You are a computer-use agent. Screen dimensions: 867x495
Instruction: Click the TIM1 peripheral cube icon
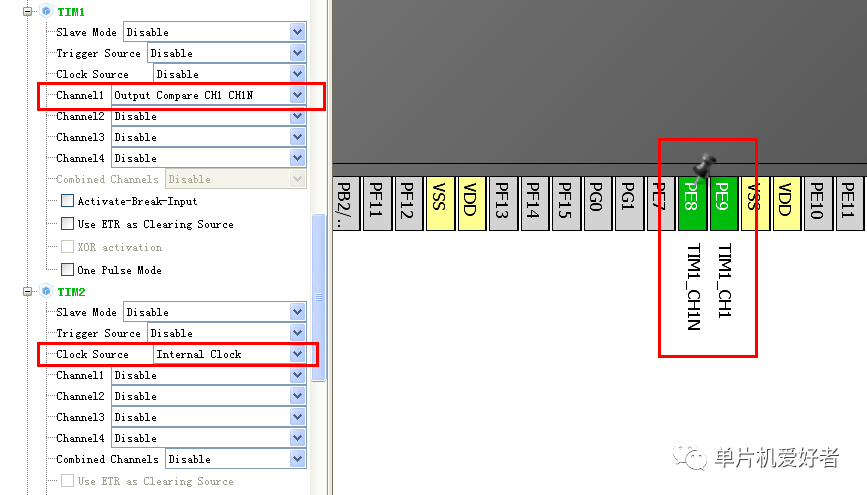click(x=46, y=11)
